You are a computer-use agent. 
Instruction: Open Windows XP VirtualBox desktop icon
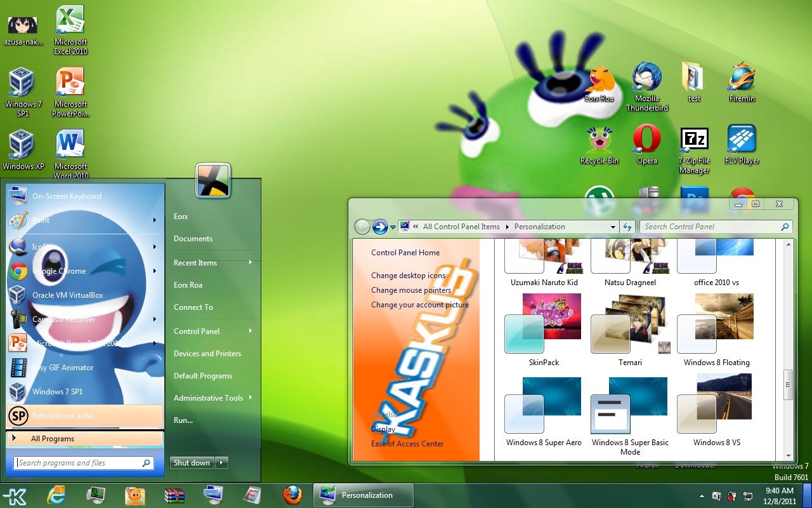pos(23,150)
